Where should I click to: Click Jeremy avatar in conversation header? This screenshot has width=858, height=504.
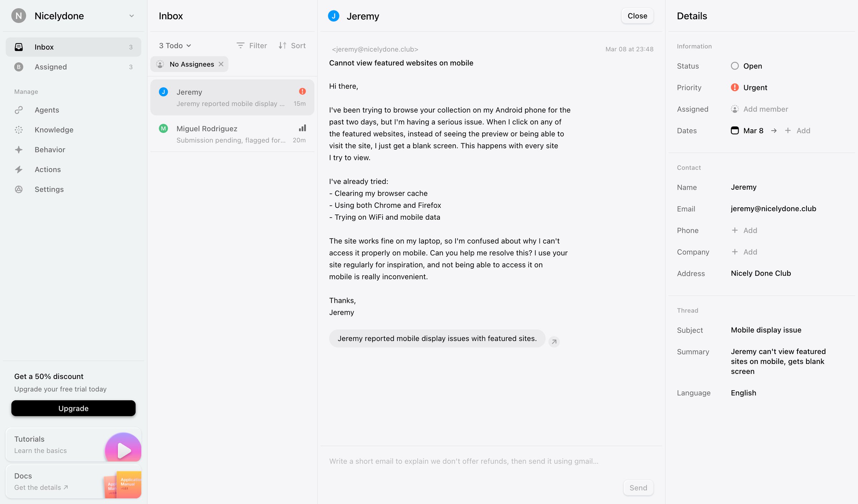334,16
